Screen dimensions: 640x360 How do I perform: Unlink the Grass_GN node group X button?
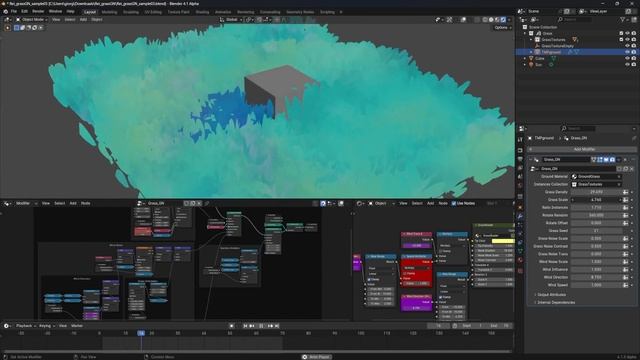(632, 169)
